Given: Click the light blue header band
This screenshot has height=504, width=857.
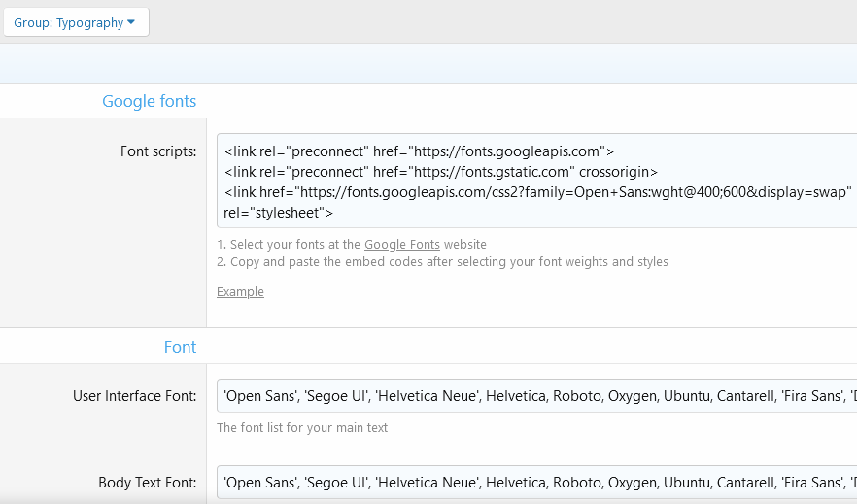Looking at the screenshot, I should pos(428,64).
